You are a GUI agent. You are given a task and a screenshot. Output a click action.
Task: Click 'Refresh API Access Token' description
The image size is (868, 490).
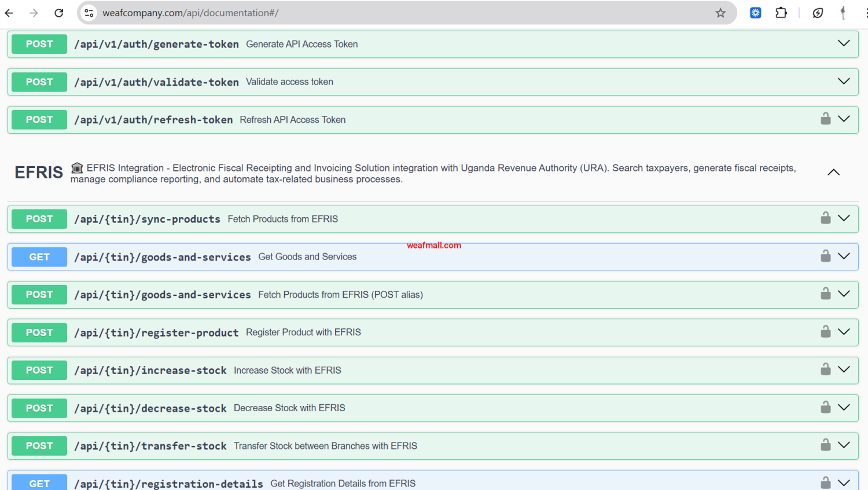click(x=293, y=120)
